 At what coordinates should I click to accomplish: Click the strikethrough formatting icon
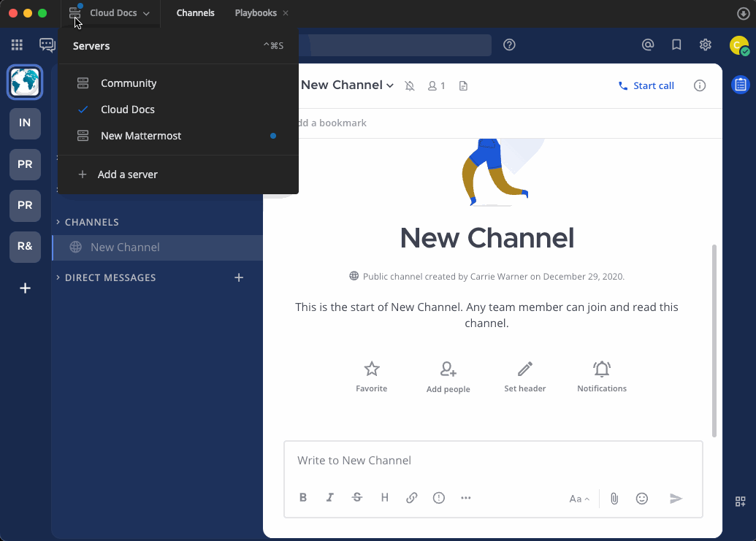pyautogui.click(x=357, y=497)
